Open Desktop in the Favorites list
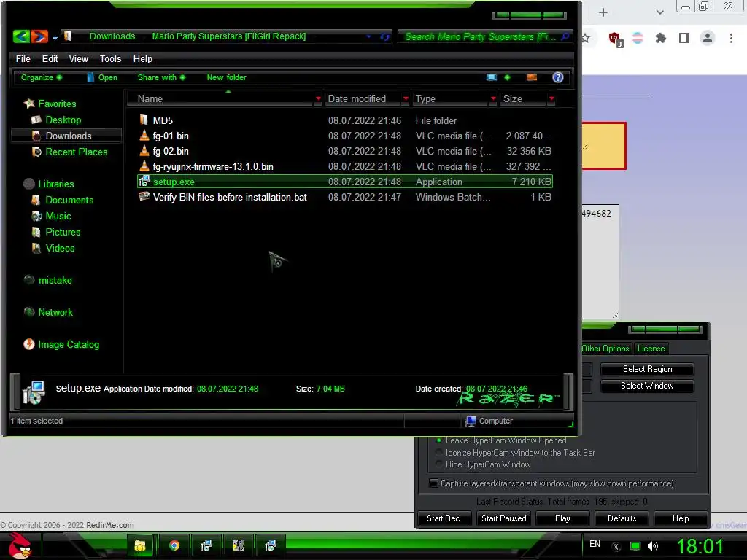 [63, 120]
